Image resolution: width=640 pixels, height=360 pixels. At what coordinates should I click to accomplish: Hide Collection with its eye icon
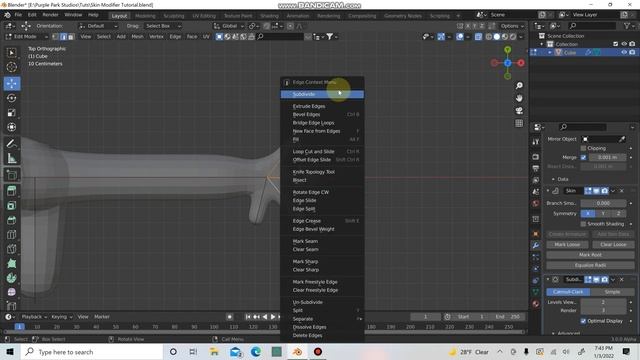point(624,44)
